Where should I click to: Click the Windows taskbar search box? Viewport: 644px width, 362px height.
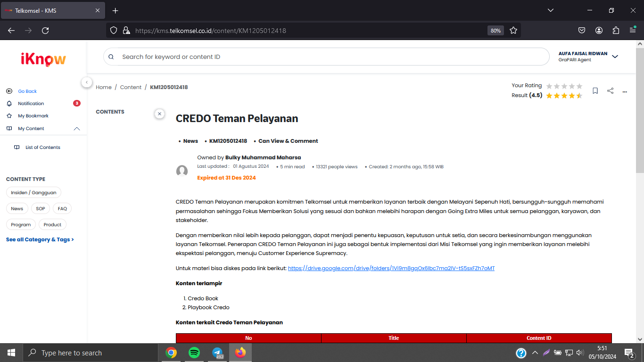(x=90, y=353)
